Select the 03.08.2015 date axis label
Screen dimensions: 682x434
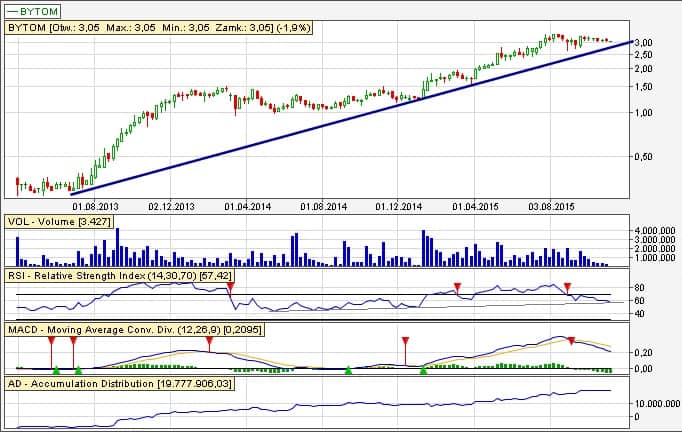point(554,206)
